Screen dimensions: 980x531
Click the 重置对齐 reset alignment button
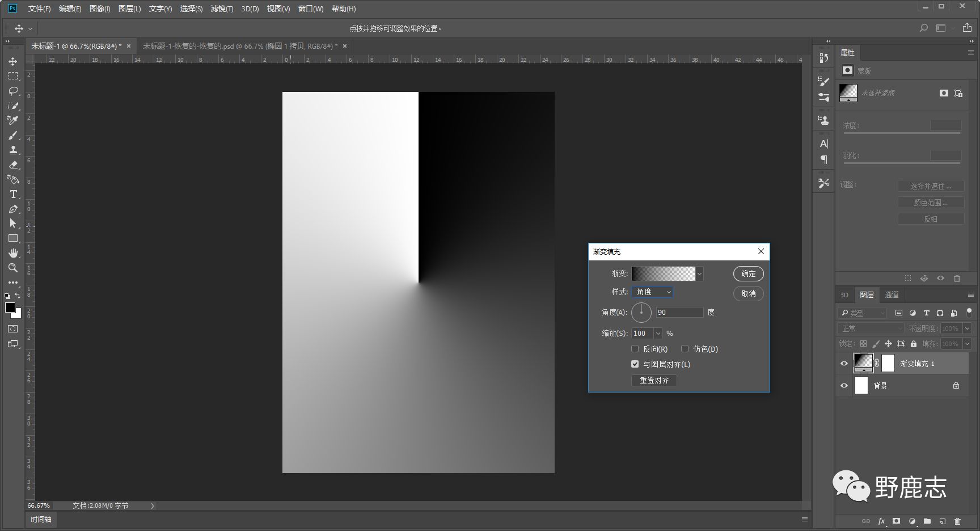(x=654, y=380)
